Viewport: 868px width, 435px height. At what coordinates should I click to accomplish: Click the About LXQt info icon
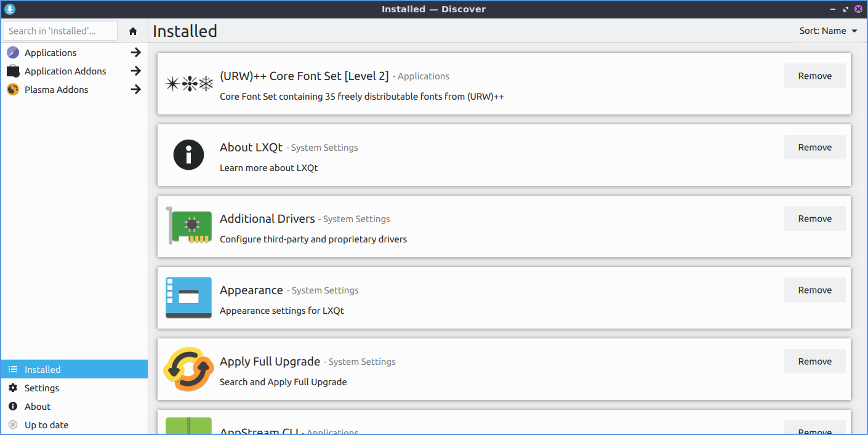click(x=188, y=155)
